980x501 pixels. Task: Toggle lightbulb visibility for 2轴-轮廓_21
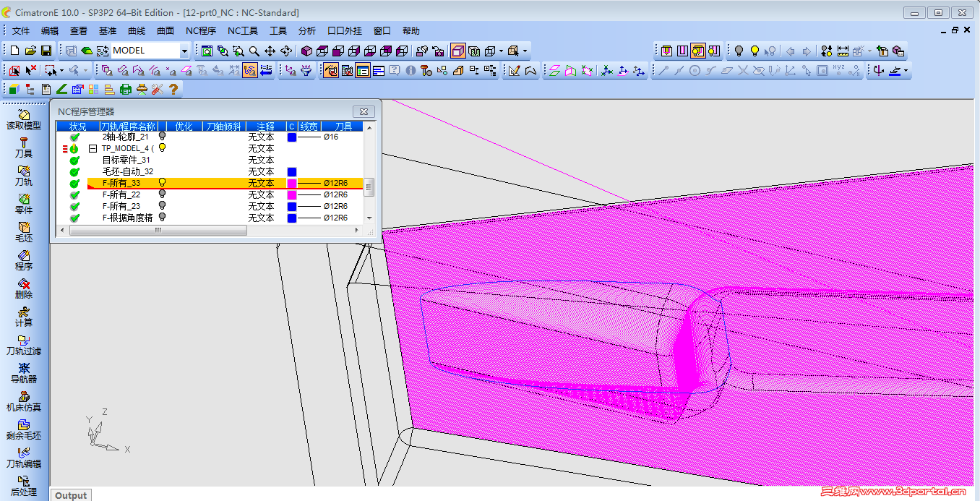pyautogui.click(x=163, y=136)
